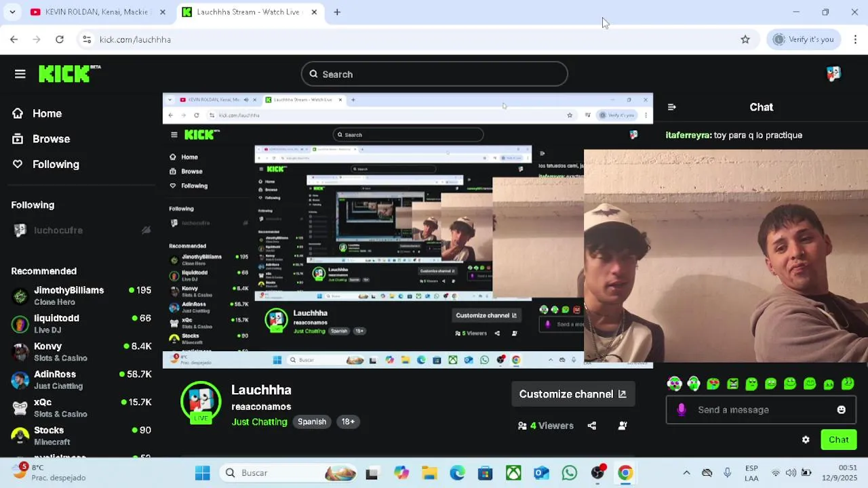Open recommended channel Stocks
868x488 pixels.
tap(81, 435)
